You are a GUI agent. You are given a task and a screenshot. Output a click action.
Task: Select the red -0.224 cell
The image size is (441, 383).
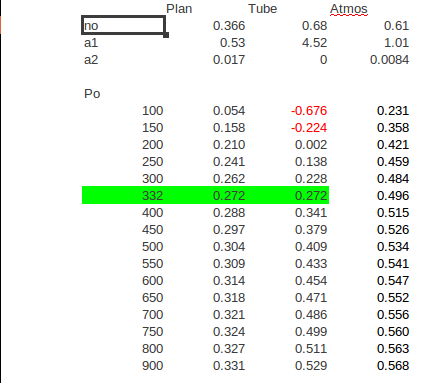(309, 128)
